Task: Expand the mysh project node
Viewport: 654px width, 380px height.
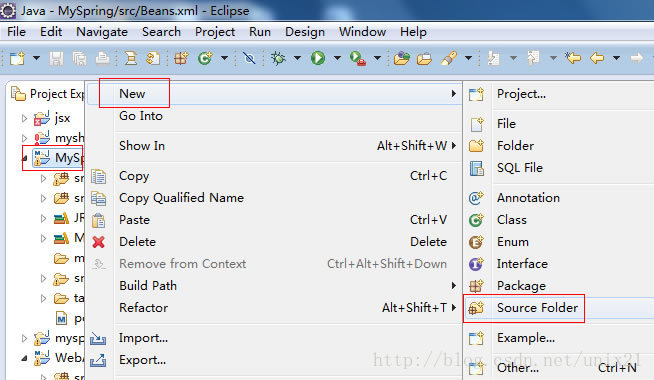Action: click(x=24, y=138)
